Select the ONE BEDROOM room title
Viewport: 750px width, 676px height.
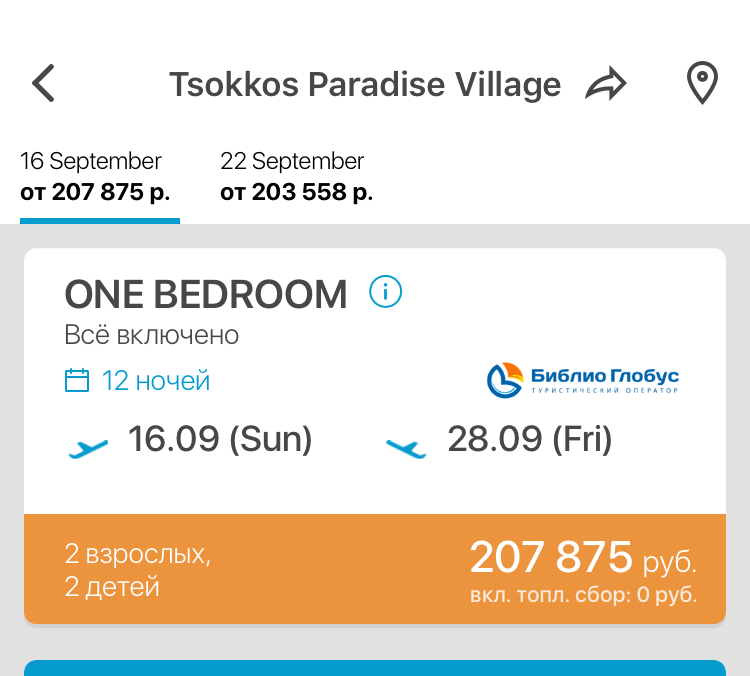[206, 295]
